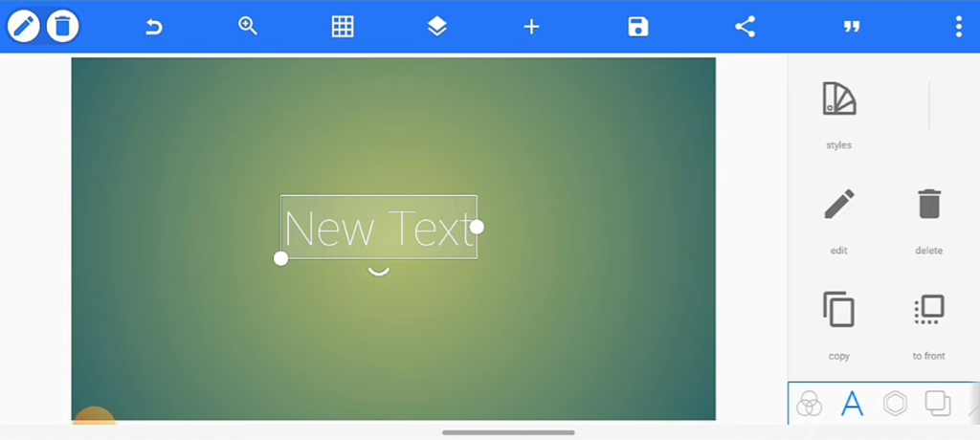Image resolution: width=980 pixels, height=440 pixels.
Task: Open the quotes icon in toolbar
Action: coord(851,27)
